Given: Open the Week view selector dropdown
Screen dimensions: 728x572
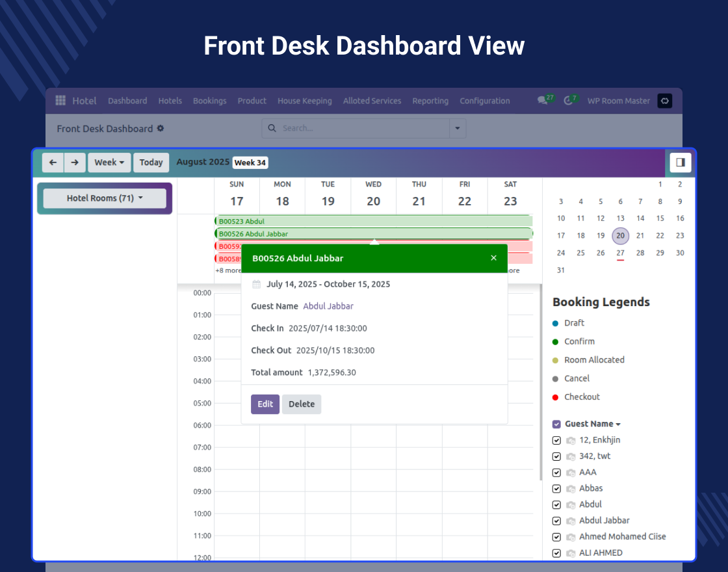Looking at the screenshot, I should tap(109, 162).
